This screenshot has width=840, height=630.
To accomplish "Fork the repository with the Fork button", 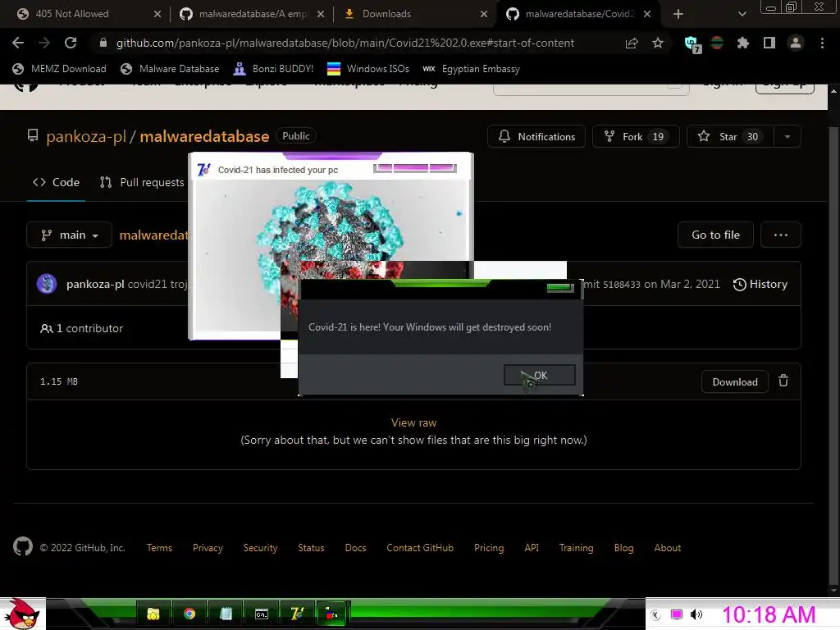I will click(636, 137).
